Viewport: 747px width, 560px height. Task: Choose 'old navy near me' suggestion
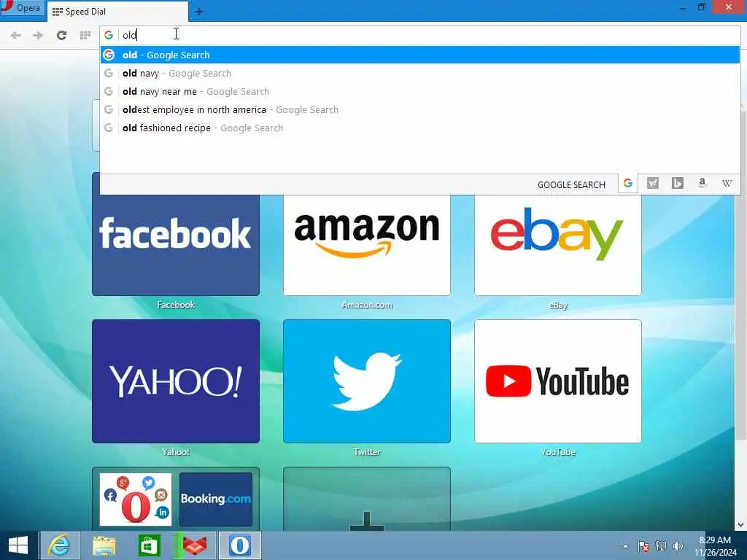(x=419, y=91)
